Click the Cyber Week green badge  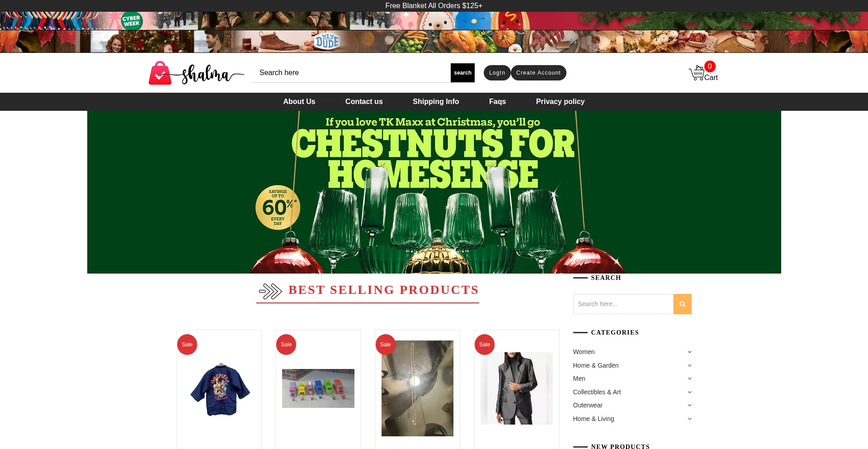coord(132,21)
